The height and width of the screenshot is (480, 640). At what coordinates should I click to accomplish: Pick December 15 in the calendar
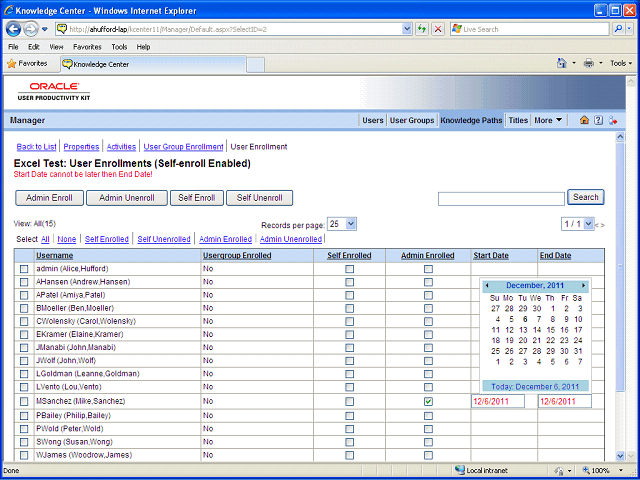click(x=551, y=330)
